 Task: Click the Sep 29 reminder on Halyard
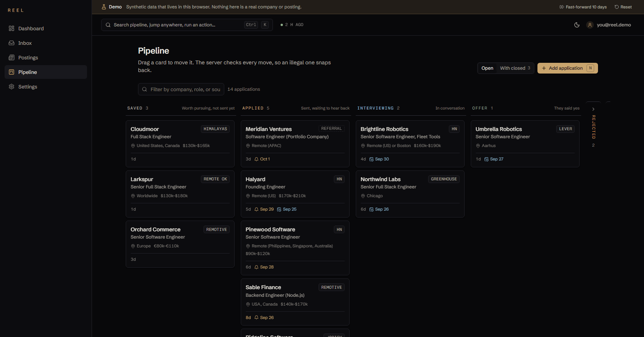[x=264, y=209]
